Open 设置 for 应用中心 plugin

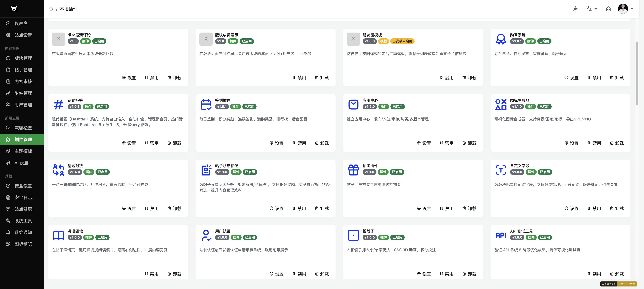(x=424, y=143)
